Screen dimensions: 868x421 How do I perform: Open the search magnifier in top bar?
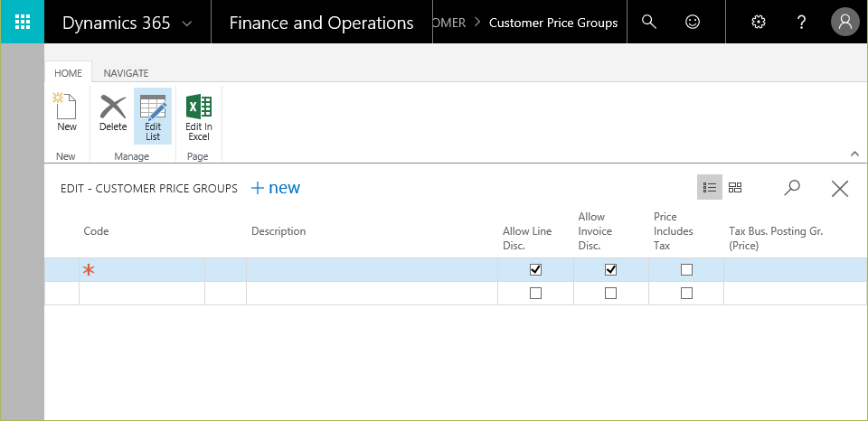pyautogui.click(x=649, y=22)
